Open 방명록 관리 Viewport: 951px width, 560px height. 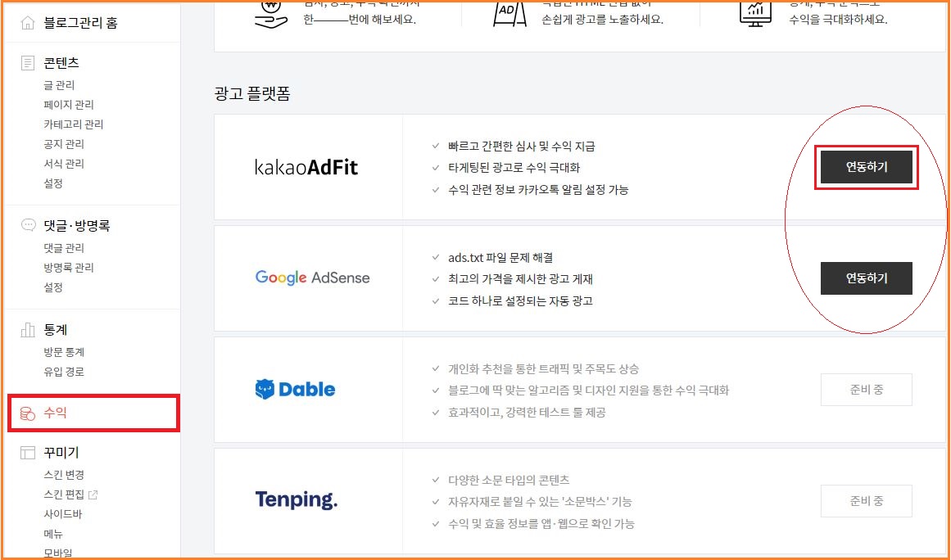click(x=69, y=267)
